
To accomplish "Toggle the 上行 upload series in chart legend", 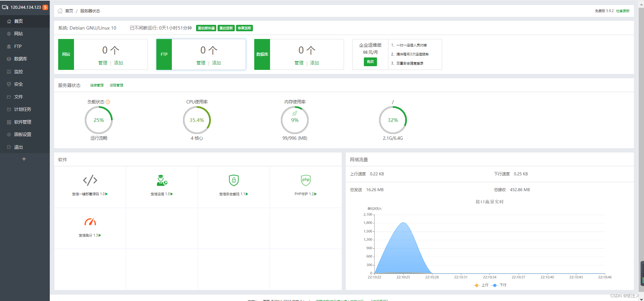I will 481,285.
